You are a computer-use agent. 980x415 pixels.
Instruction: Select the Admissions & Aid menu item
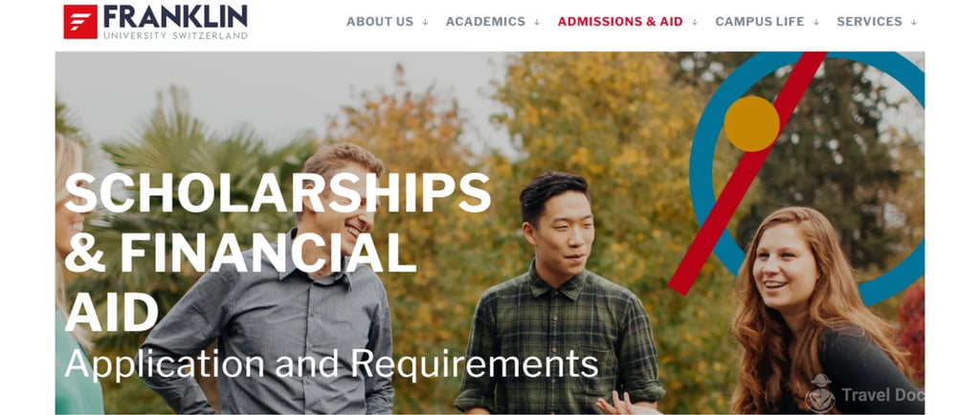pos(620,22)
